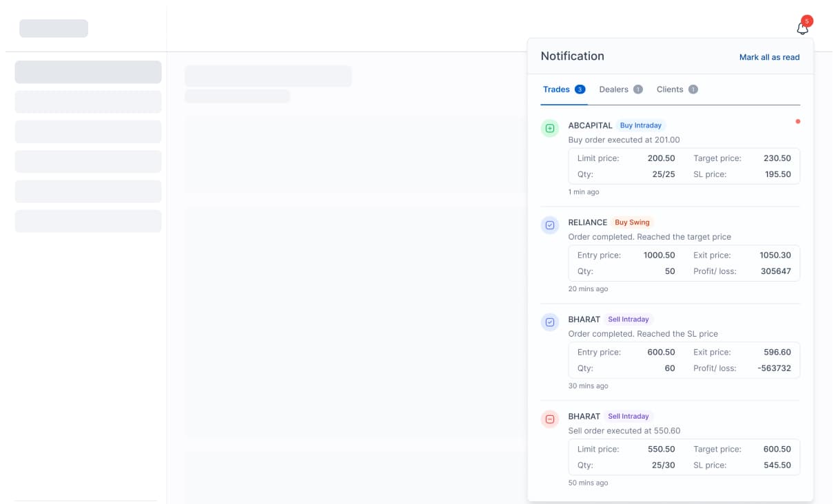This screenshot has width=838, height=504.
Task: Open the notification bell icon
Action: (x=802, y=28)
